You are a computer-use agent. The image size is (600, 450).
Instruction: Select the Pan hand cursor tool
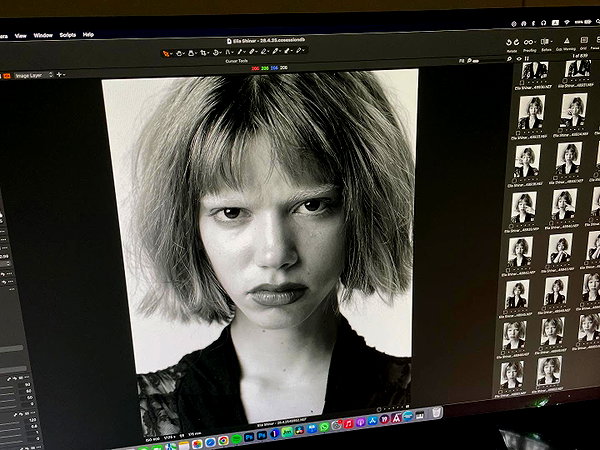click(x=179, y=53)
